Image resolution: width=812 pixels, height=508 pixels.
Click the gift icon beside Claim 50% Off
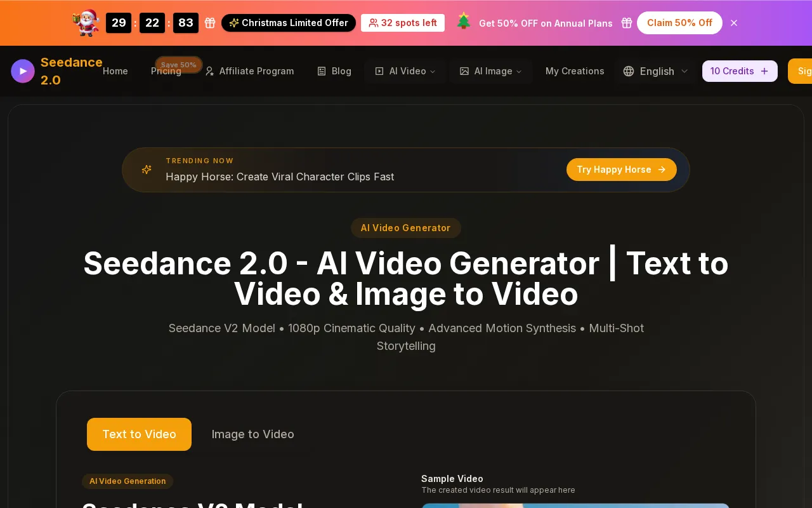point(627,23)
